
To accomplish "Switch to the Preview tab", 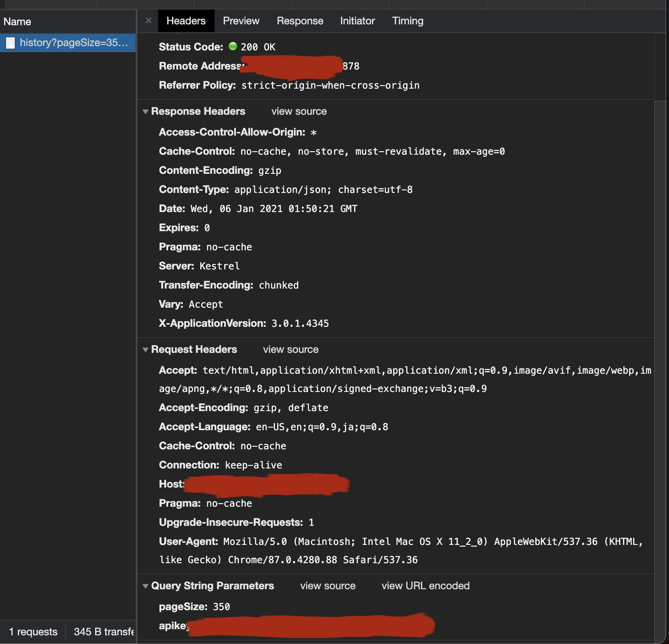I will point(241,20).
